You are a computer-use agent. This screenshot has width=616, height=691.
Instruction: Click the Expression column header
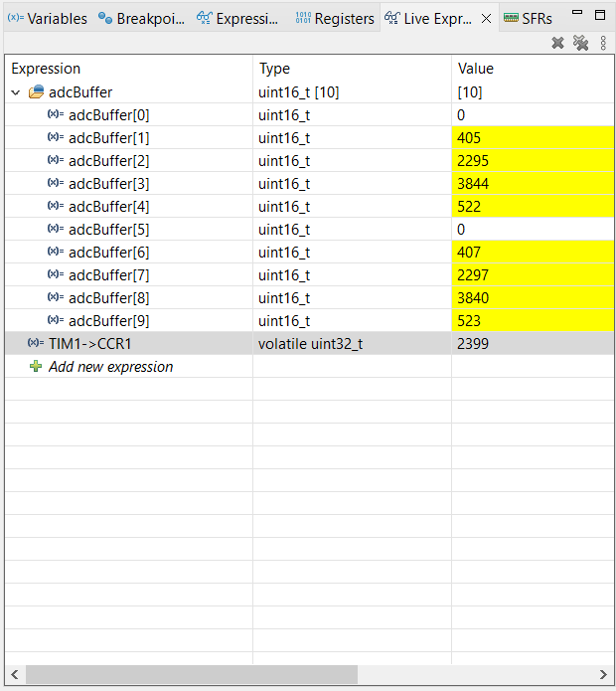click(129, 69)
